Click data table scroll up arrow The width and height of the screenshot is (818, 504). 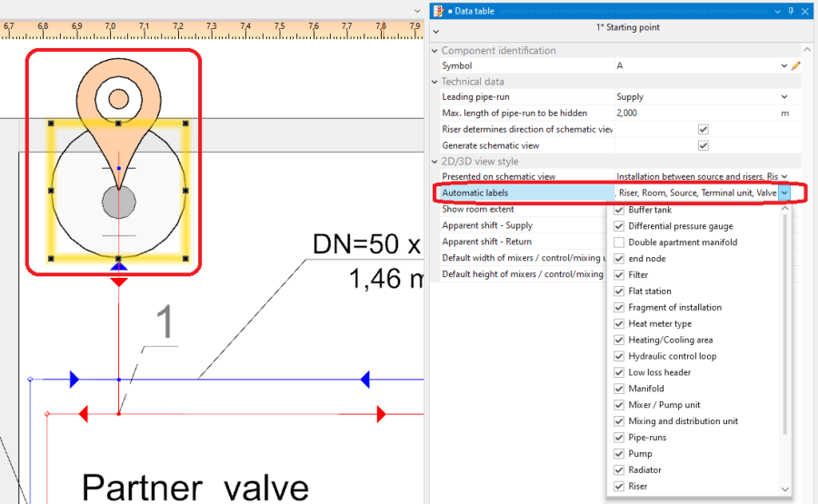(x=807, y=50)
